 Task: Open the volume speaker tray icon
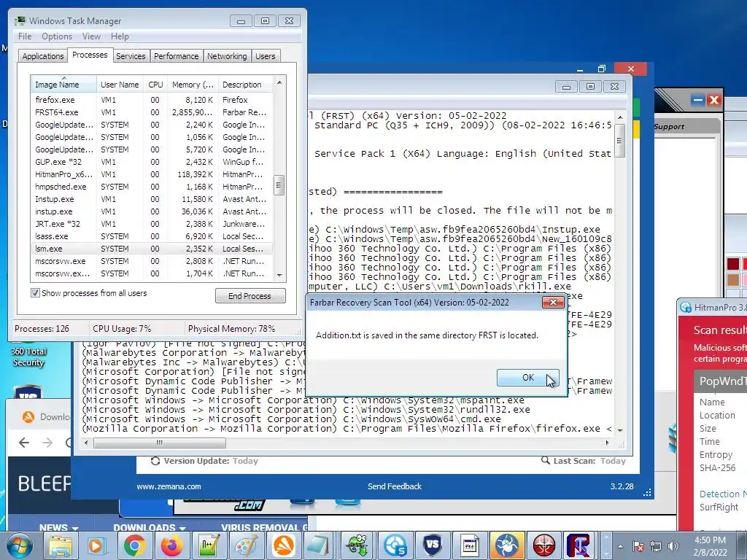(673, 546)
